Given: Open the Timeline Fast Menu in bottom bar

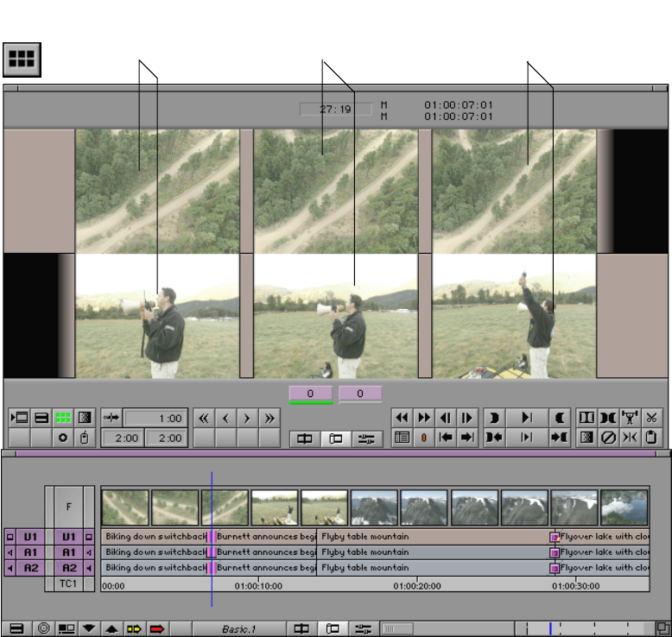Looking at the screenshot, I should click(16, 629).
